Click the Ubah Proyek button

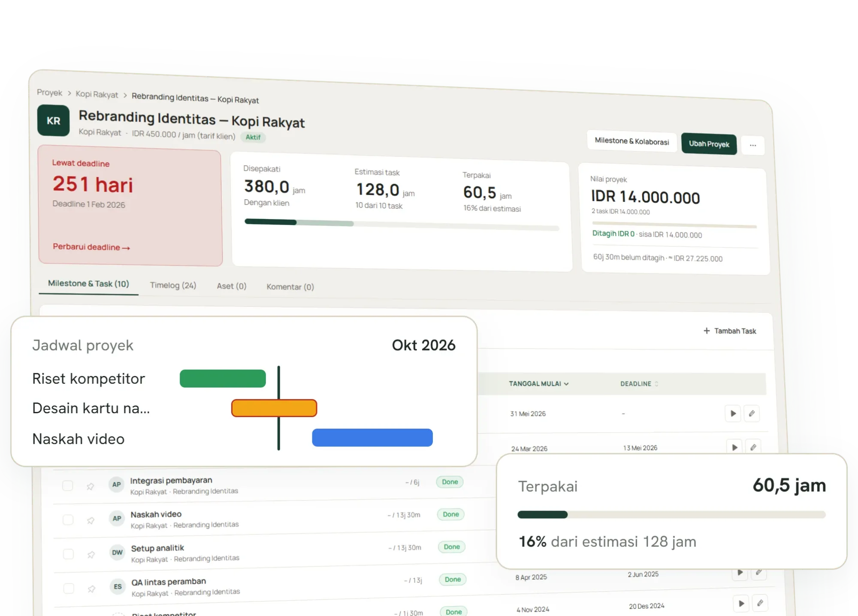[709, 144]
